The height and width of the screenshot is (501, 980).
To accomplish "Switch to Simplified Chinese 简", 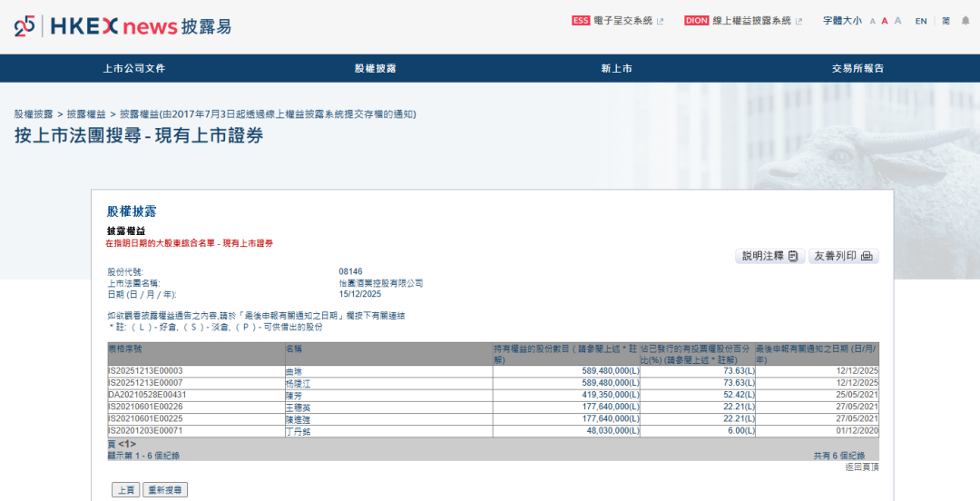I will (x=946, y=21).
